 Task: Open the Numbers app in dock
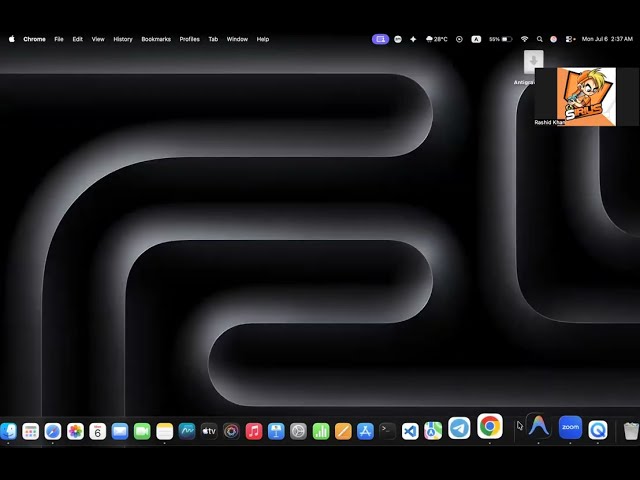[321, 431]
